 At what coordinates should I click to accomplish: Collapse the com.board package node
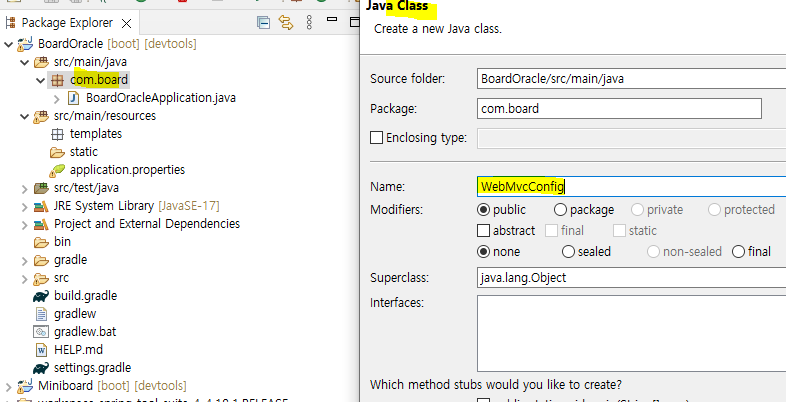pos(40,80)
